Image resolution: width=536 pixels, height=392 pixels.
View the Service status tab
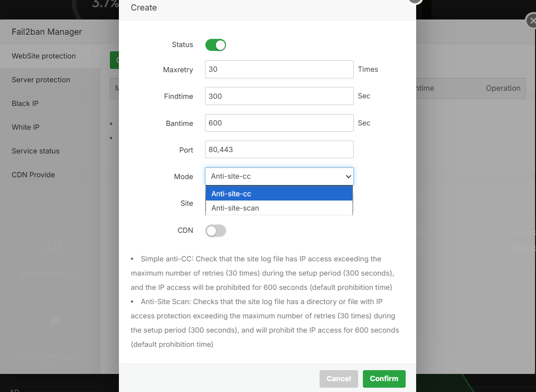[x=36, y=151]
